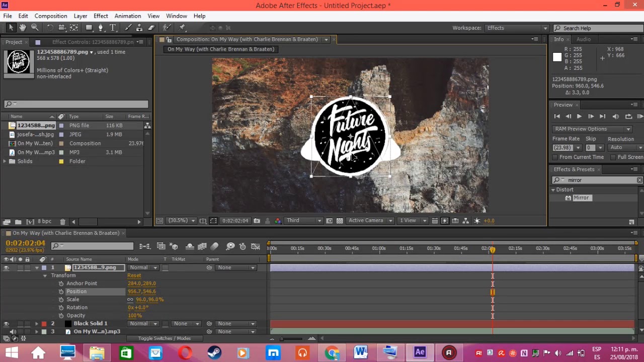Toggle Rotation stopwatch keyframing
The width and height of the screenshot is (644, 362).
click(61, 308)
